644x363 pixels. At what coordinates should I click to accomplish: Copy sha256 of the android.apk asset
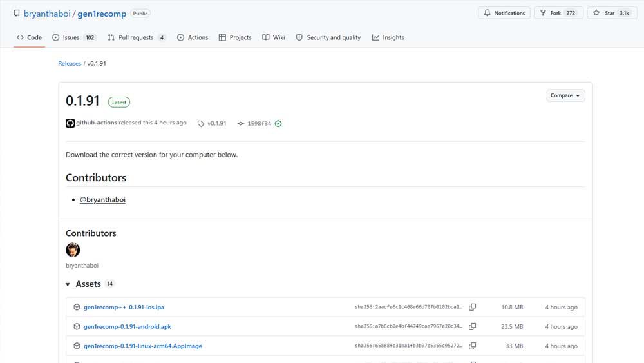point(472,326)
